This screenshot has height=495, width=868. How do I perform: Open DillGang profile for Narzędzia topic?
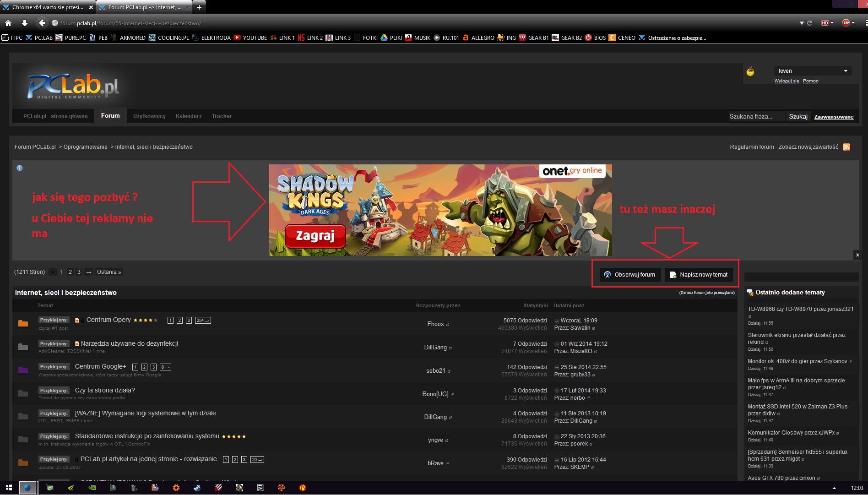click(x=435, y=348)
